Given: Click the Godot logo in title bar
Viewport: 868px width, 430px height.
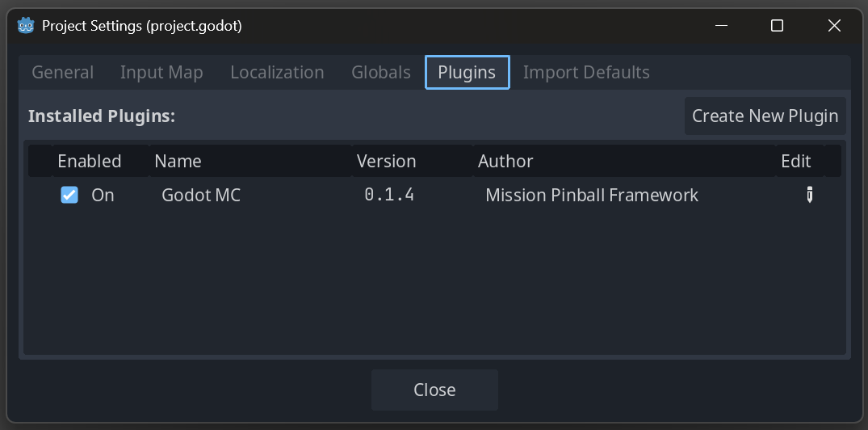Looking at the screenshot, I should (26, 26).
